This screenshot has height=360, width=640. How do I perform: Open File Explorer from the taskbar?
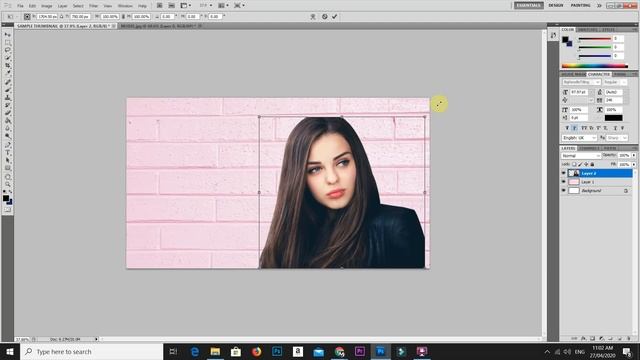tap(215, 351)
